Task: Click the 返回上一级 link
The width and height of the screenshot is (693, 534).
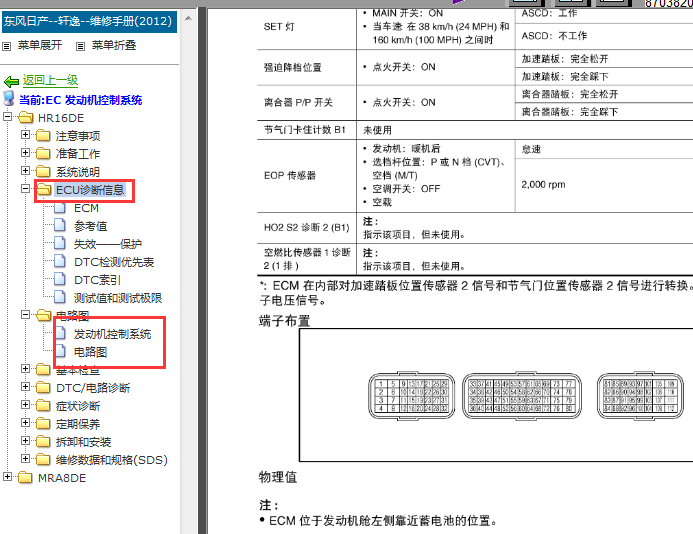Action: click(50, 80)
